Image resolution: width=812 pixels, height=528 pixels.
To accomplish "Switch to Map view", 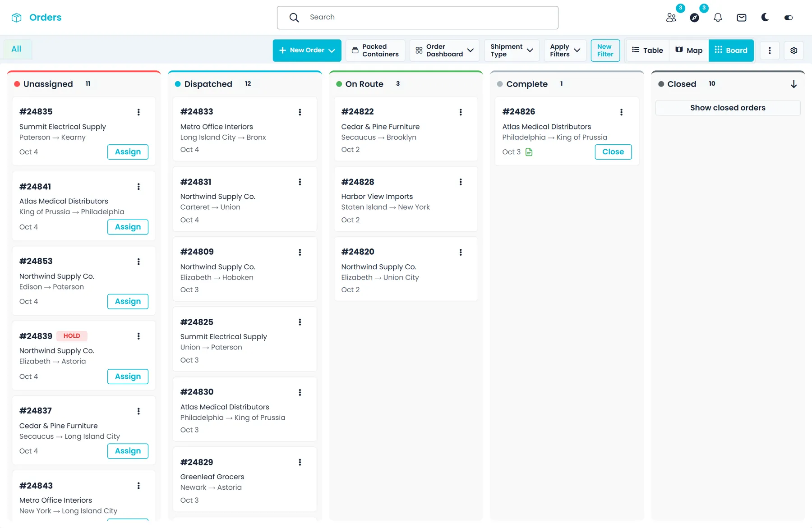I will pyautogui.click(x=689, y=51).
